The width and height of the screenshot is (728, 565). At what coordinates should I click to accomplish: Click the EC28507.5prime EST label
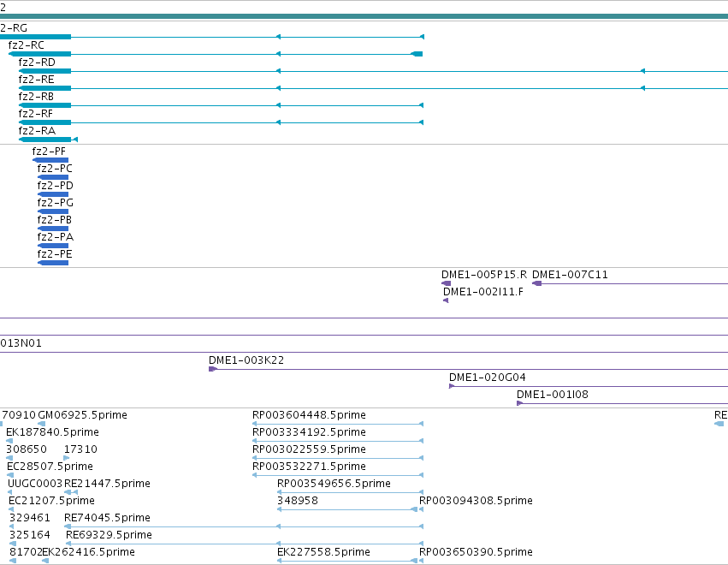(50, 467)
